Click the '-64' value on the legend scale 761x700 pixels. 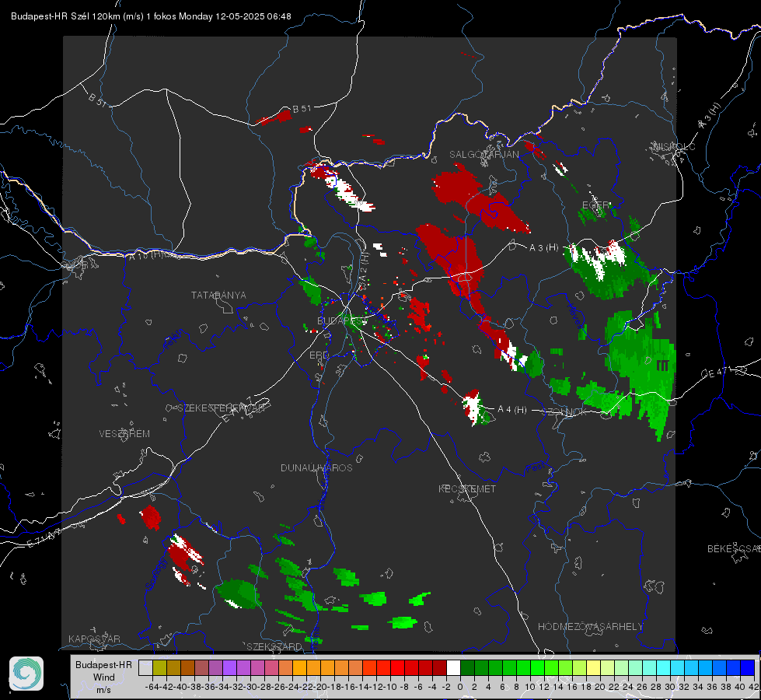(152, 687)
